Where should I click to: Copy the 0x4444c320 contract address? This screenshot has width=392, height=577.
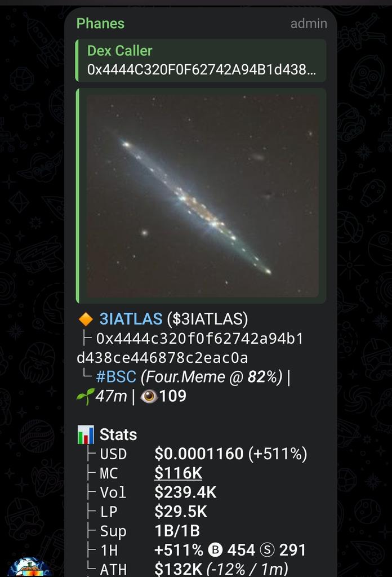pyautogui.click(x=190, y=348)
